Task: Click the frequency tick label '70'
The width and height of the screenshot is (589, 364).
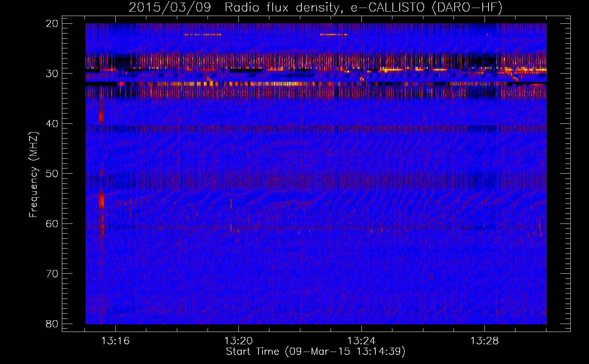Action: point(52,274)
